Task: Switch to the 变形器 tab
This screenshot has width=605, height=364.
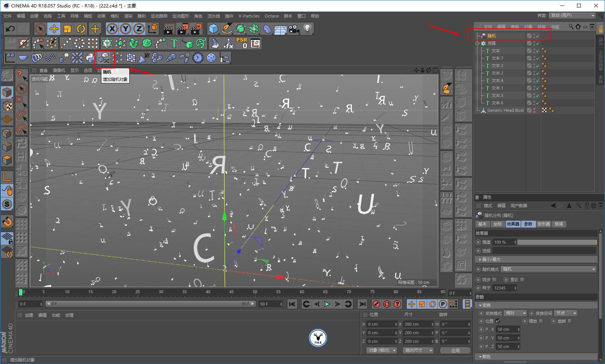Action: coord(543,224)
